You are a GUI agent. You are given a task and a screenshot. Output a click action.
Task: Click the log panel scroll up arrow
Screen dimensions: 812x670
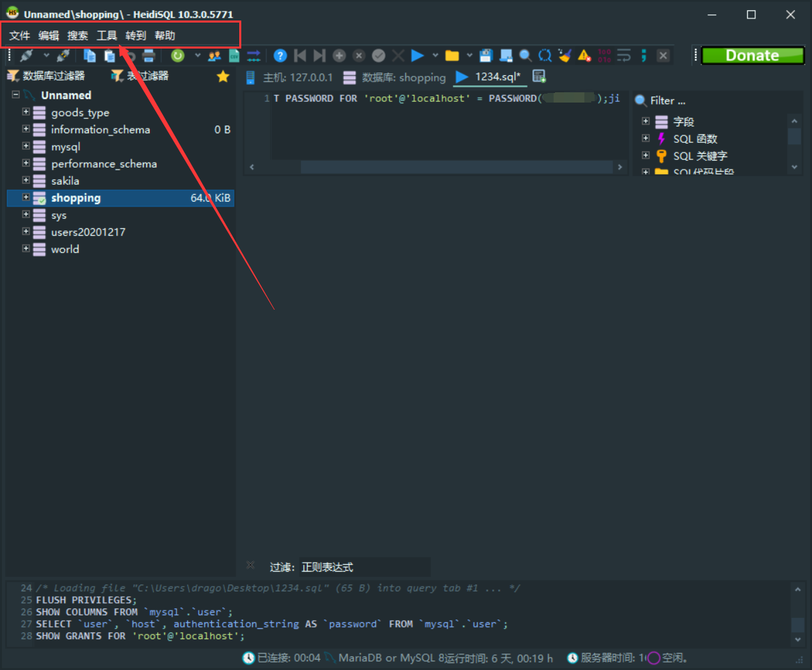798,590
